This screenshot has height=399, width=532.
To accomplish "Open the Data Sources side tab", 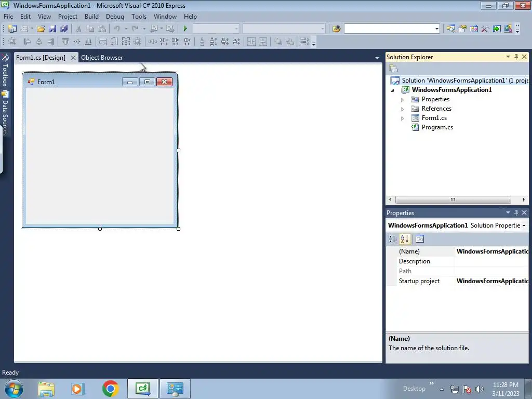I will click(5, 113).
